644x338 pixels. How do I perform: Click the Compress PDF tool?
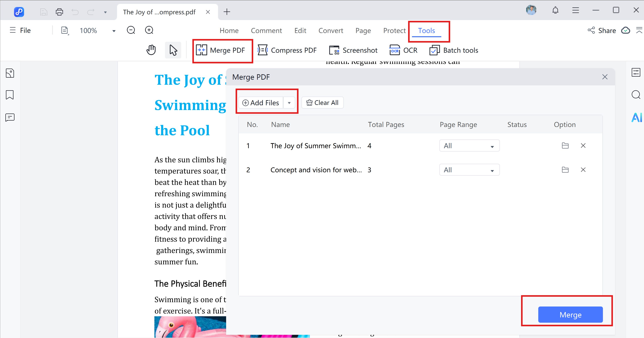pyautogui.click(x=287, y=50)
